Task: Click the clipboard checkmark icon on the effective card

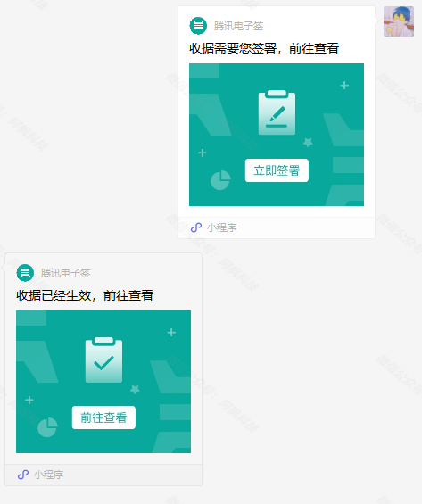Action: (103, 359)
